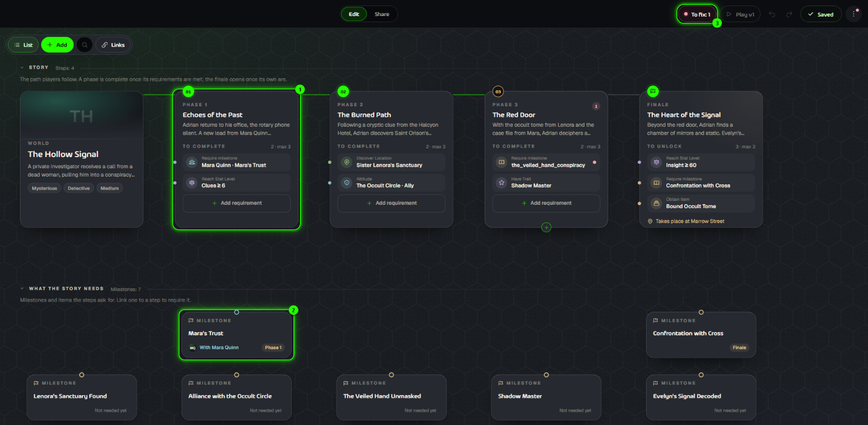Open the three-dot more options menu
The width and height of the screenshot is (868, 425).
(854, 14)
